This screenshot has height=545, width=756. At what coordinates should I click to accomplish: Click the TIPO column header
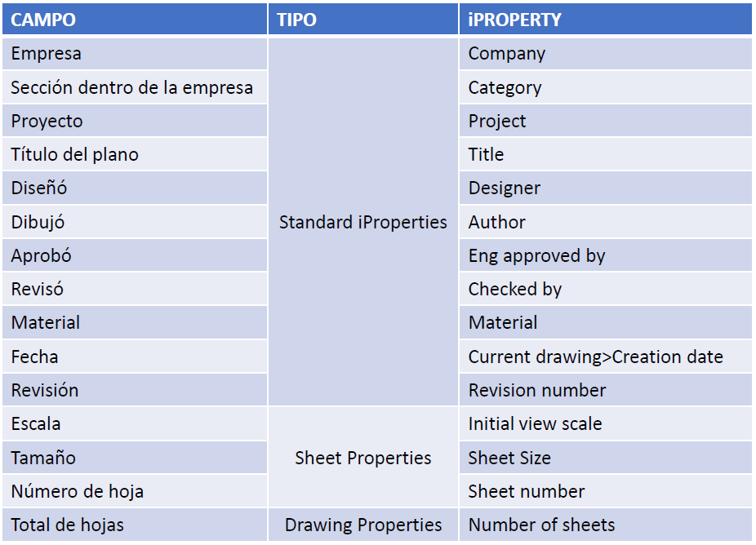[x=297, y=20]
